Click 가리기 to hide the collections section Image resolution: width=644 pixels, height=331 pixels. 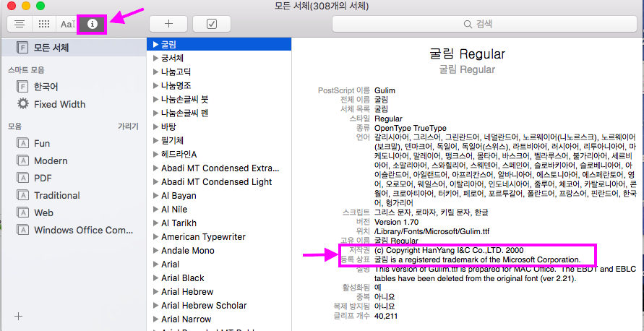click(128, 126)
